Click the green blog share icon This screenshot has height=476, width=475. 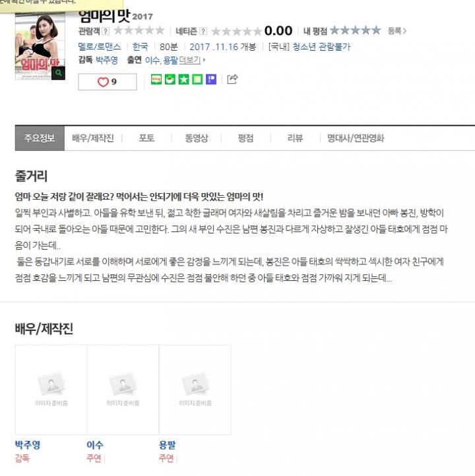156,80
